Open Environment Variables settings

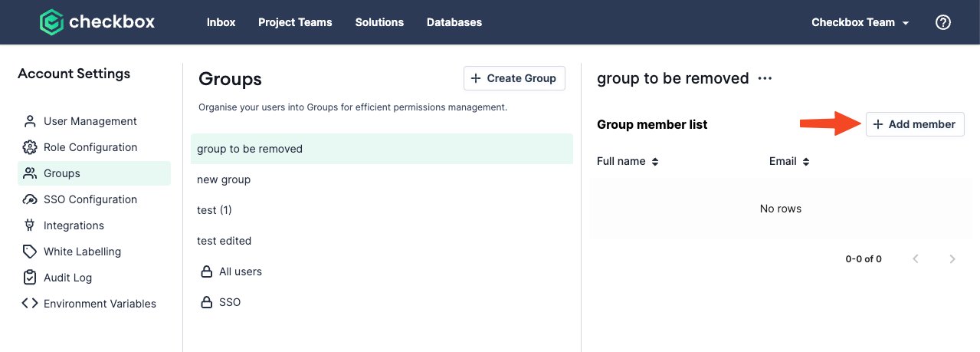[94, 304]
